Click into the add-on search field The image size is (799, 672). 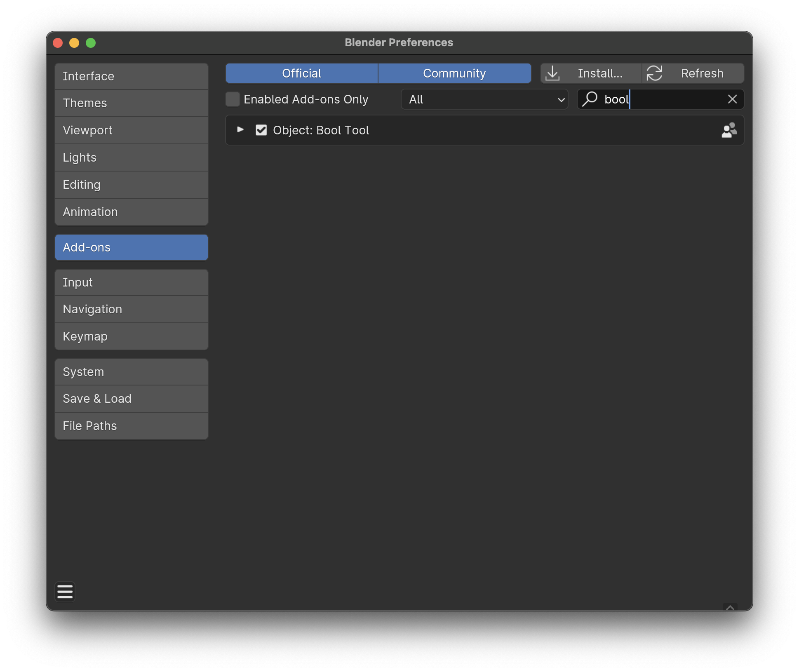coord(660,99)
